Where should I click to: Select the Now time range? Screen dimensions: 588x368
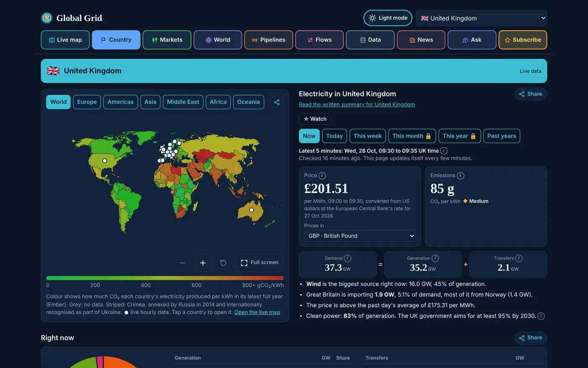pyautogui.click(x=309, y=136)
